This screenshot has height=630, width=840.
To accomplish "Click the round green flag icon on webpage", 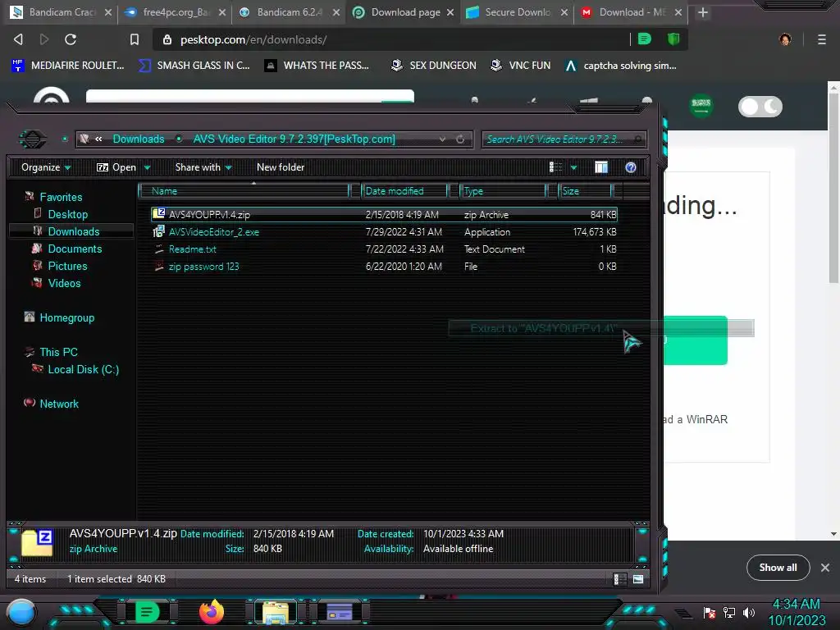I will [701, 105].
